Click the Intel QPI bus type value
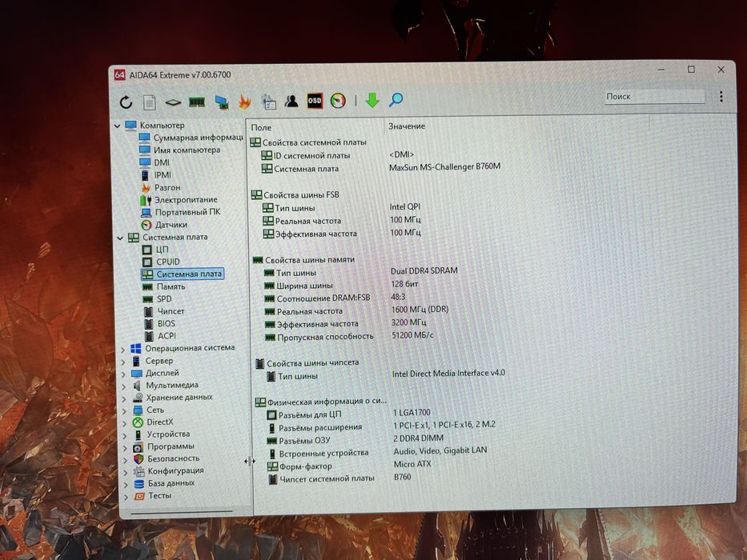Viewport: 747px width, 560px height. (x=404, y=206)
